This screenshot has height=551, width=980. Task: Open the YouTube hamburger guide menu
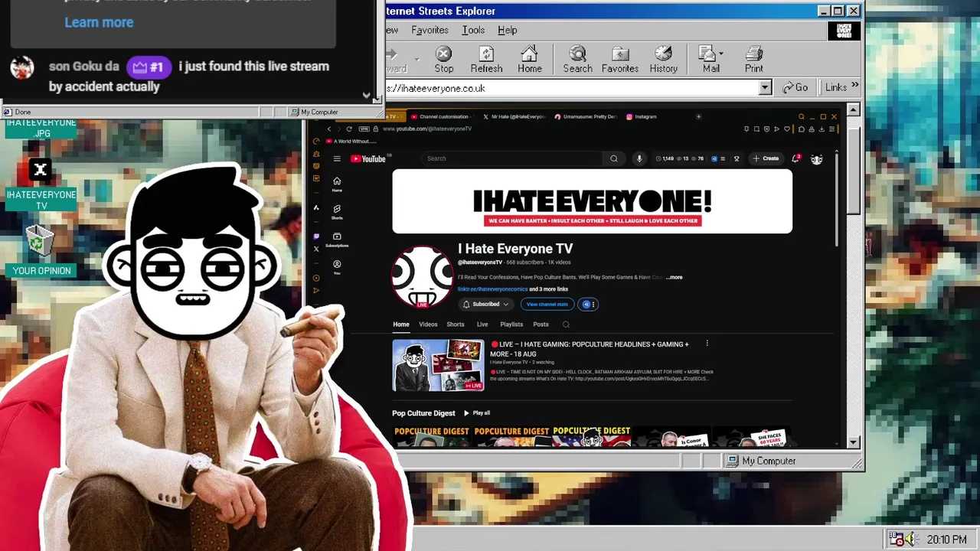(x=337, y=158)
